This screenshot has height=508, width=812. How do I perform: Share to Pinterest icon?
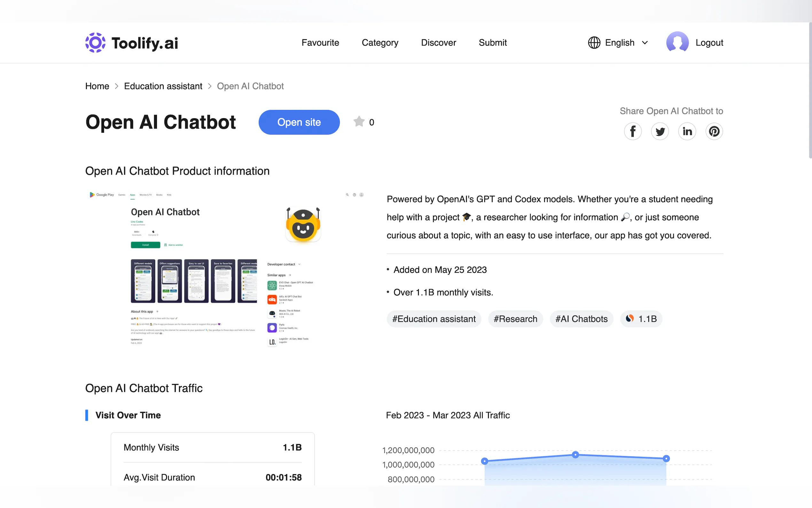pyautogui.click(x=714, y=131)
